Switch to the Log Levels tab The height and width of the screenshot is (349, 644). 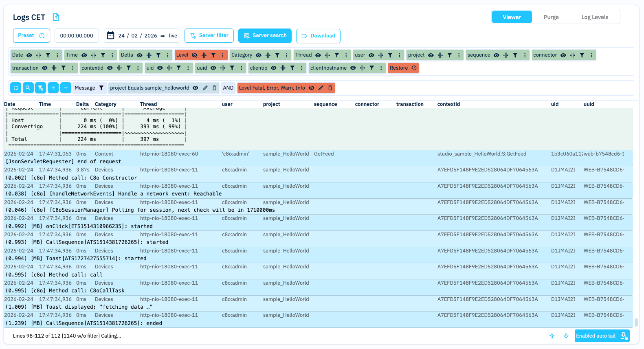click(x=594, y=17)
